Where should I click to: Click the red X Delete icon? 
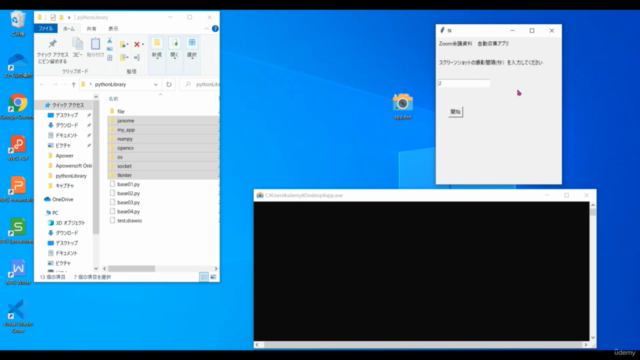pyautogui.click(x=137, y=44)
